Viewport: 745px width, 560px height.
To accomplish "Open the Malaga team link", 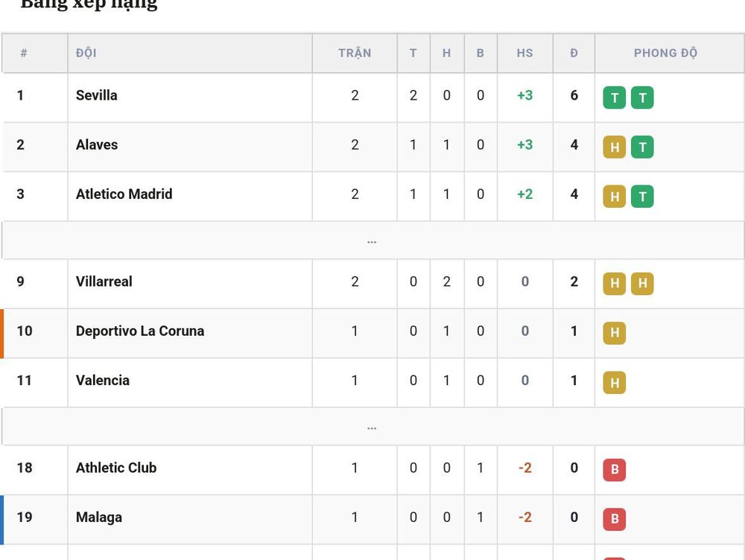I will (99, 517).
